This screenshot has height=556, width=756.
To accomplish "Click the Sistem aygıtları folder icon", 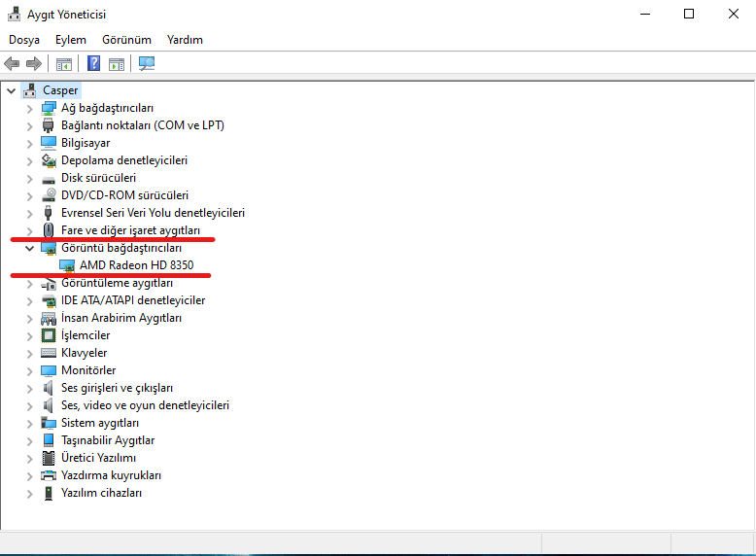I will coord(49,423).
